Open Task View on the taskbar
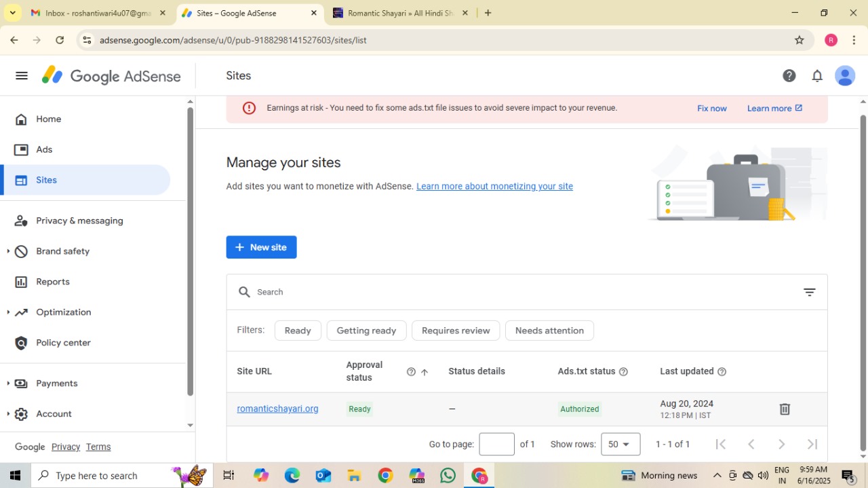The image size is (868, 488). click(x=229, y=475)
